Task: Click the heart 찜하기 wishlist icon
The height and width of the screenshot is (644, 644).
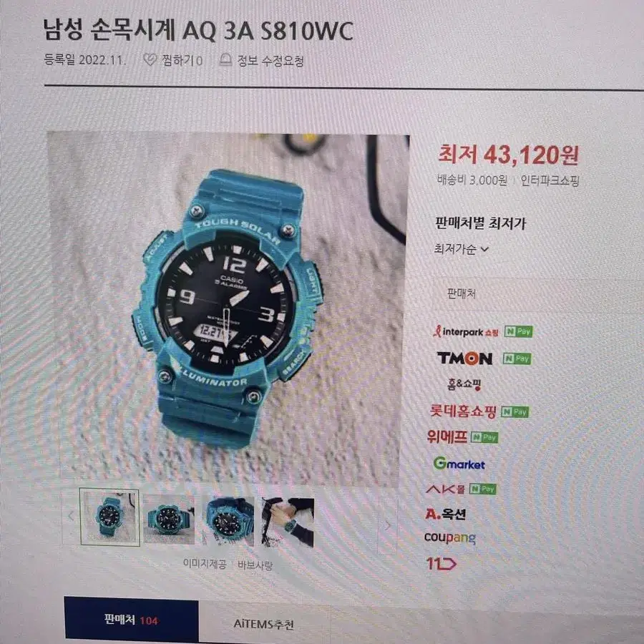Action: coord(150,59)
